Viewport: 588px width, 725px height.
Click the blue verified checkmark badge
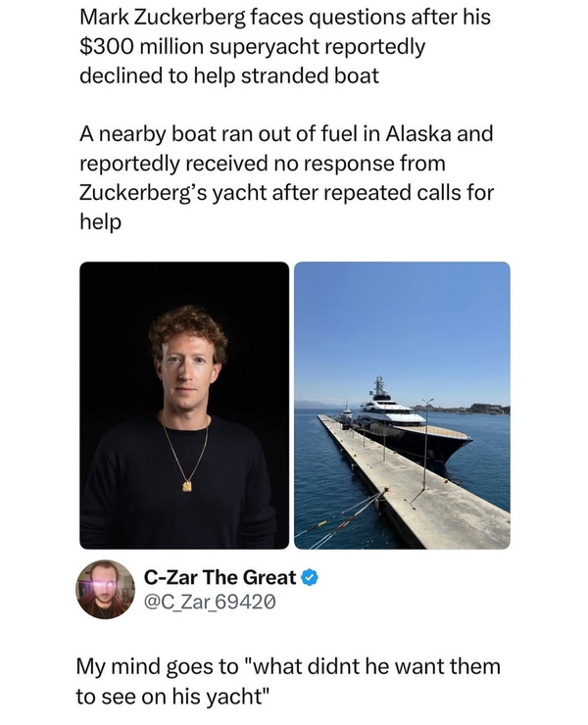[x=310, y=577]
